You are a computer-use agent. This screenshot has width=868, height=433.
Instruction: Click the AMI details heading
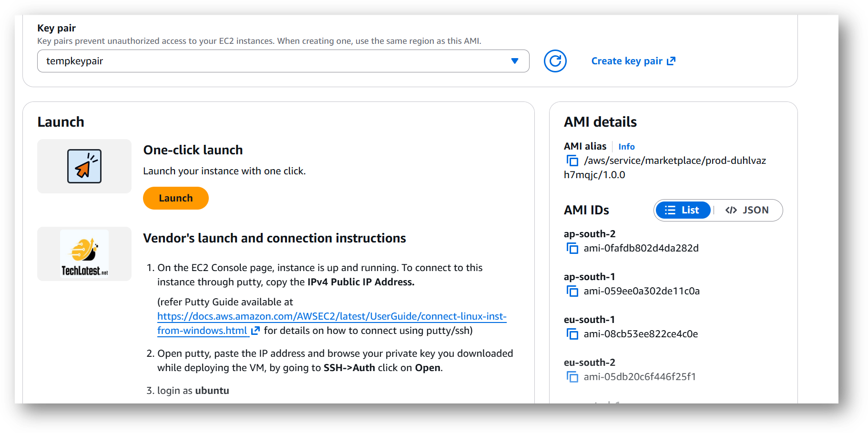(x=600, y=122)
